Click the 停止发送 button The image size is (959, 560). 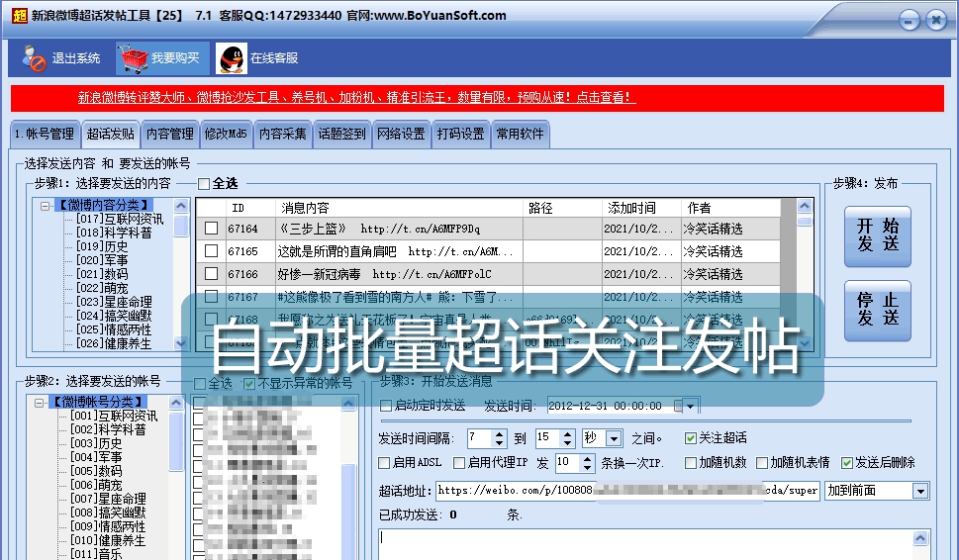tap(878, 310)
